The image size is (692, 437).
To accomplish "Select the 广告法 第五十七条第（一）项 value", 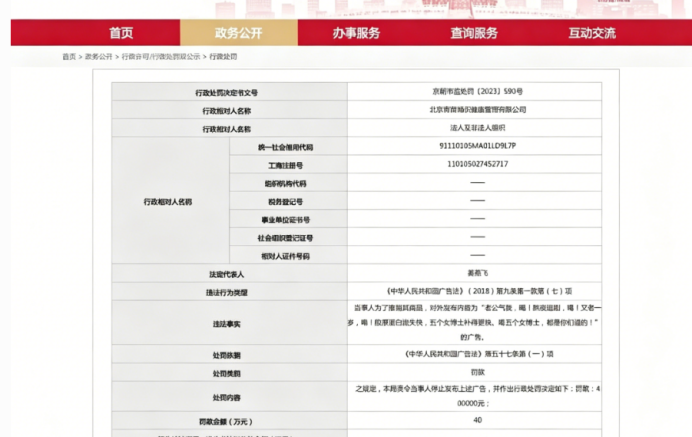I will point(479,354).
